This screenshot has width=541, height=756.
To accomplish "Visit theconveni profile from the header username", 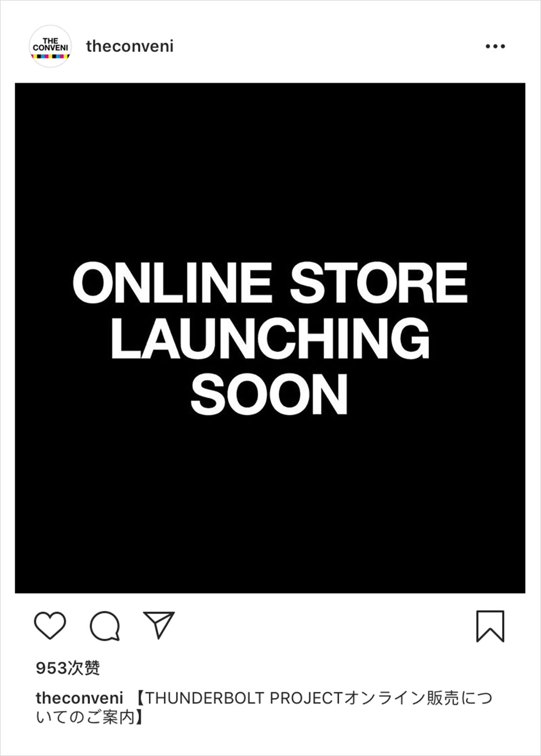I will 130,46.
